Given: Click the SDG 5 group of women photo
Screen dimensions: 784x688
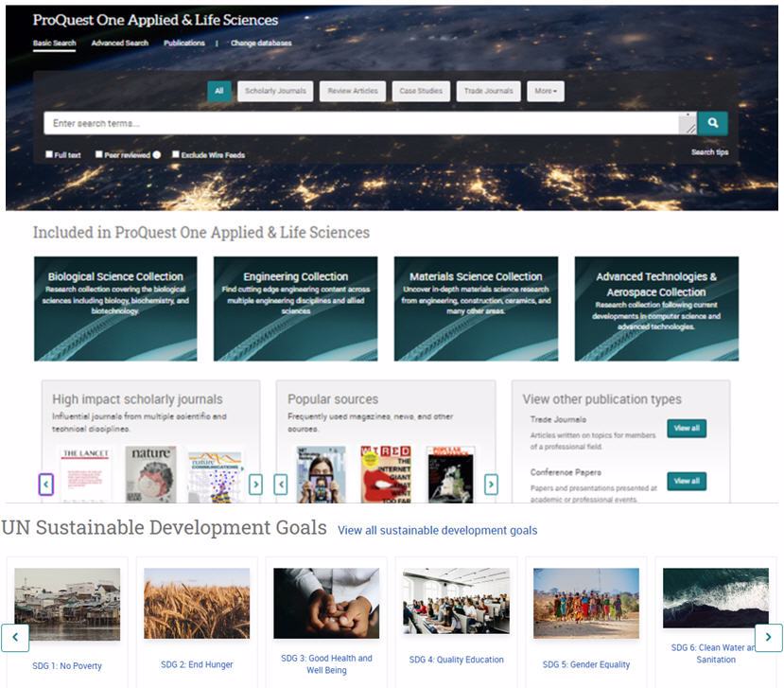Looking at the screenshot, I should pyautogui.click(x=586, y=604).
